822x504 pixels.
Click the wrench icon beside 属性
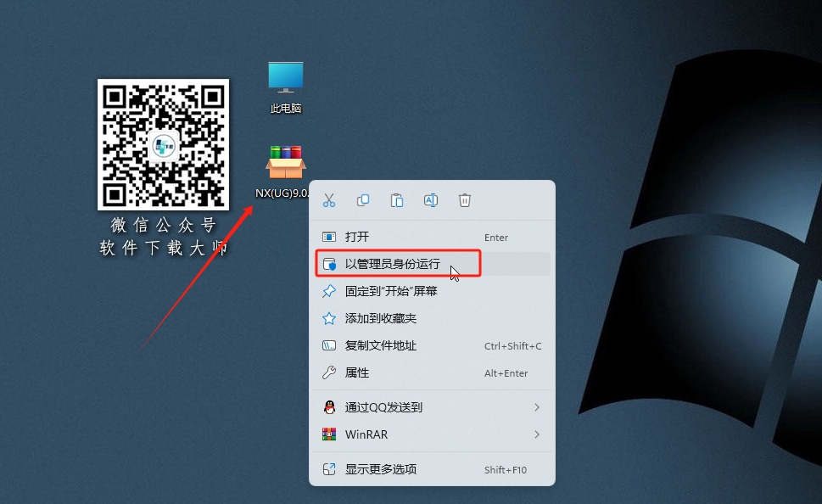[x=327, y=372]
